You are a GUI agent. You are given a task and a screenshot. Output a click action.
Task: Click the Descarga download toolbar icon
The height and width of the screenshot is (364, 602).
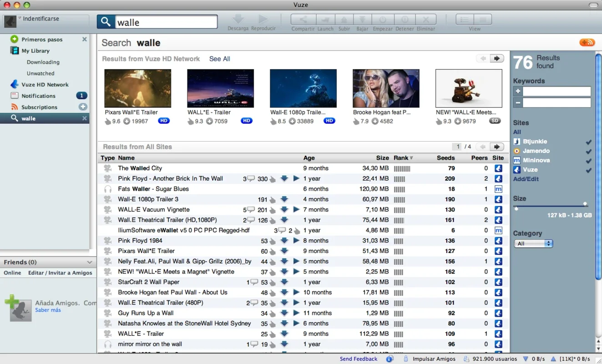[238, 19]
